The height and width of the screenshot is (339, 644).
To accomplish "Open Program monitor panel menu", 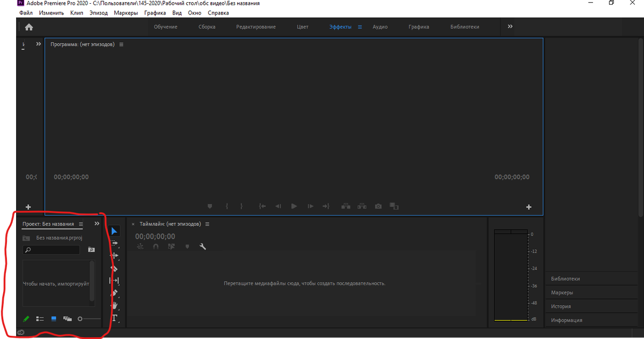I will pyautogui.click(x=121, y=45).
